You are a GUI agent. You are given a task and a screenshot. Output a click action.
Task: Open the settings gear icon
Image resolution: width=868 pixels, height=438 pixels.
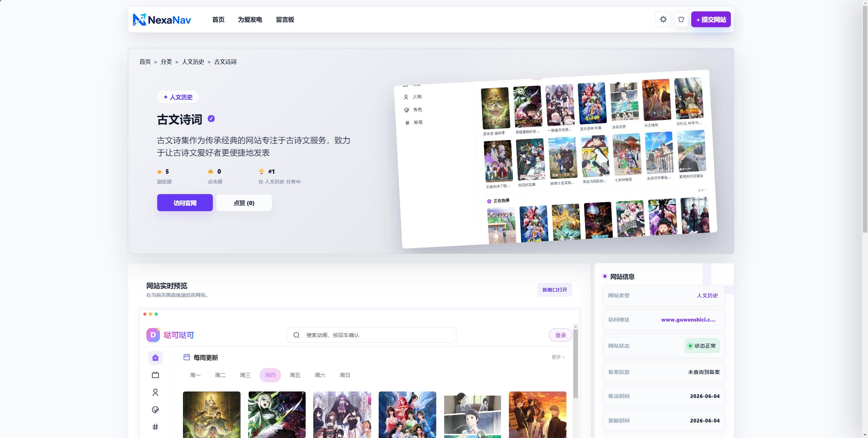663,20
